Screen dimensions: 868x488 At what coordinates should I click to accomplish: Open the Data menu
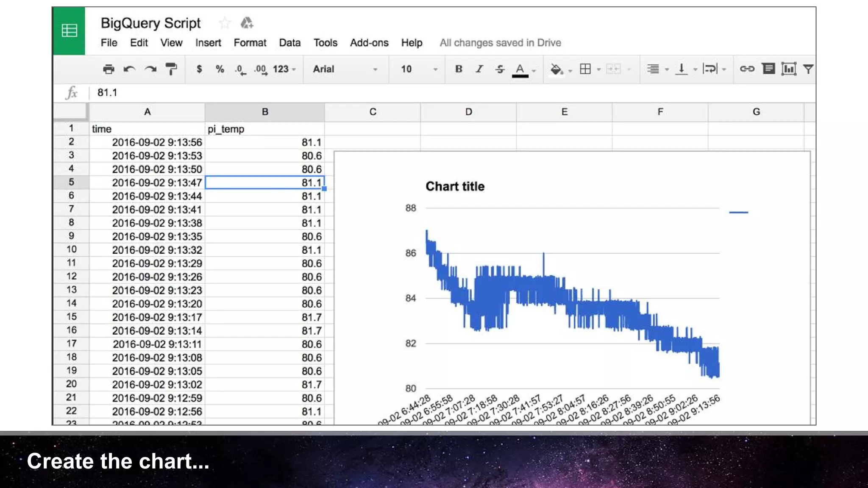pyautogui.click(x=289, y=43)
